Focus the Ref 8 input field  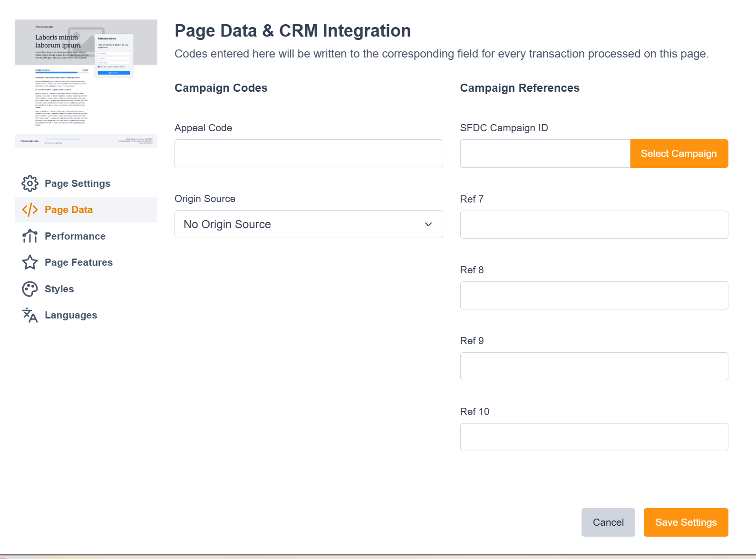(594, 295)
